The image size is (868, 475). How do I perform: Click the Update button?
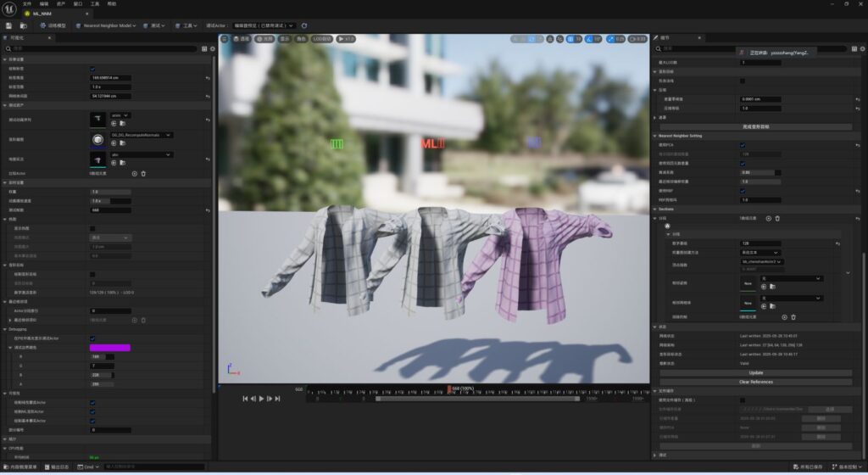pos(755,372)
